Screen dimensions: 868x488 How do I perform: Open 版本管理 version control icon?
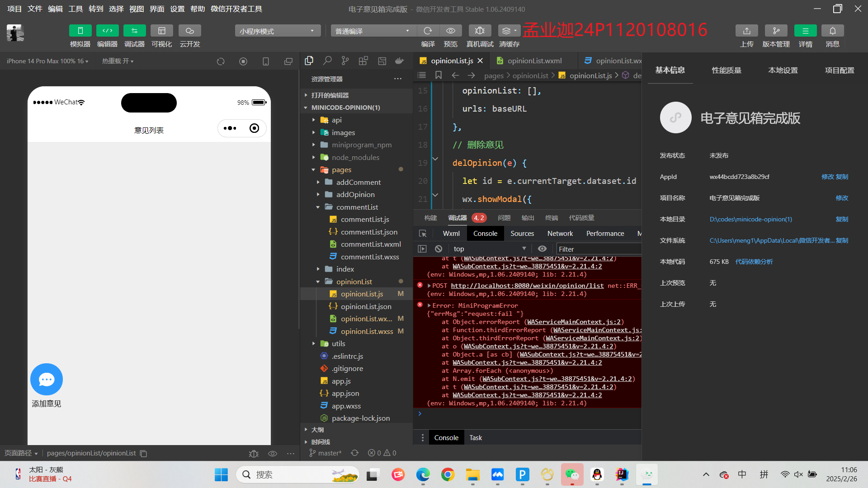(x=776, y=31)
